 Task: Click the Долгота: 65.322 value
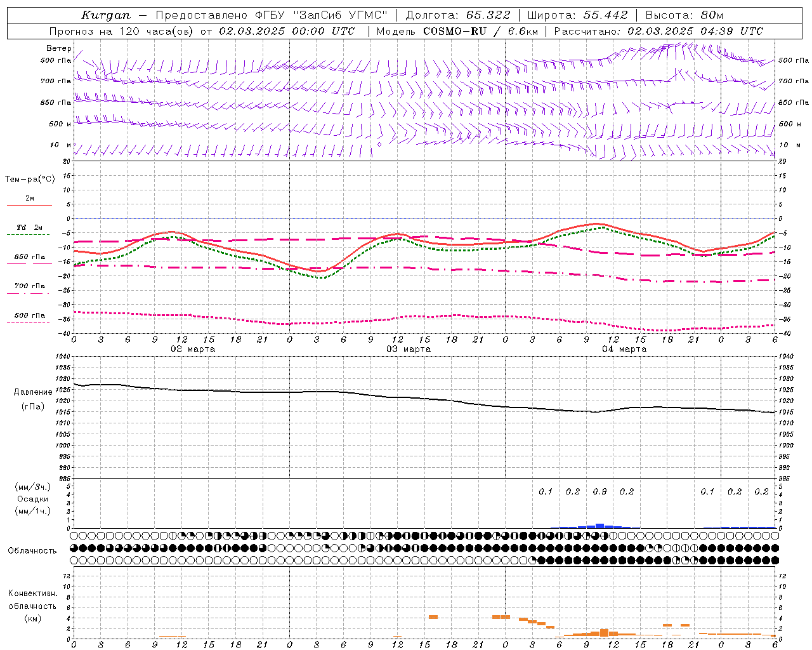tap(457, 15)
